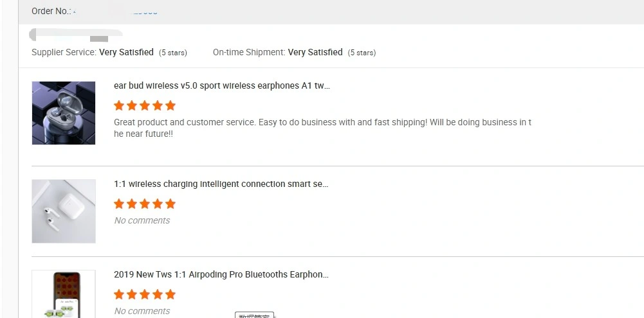Click the blurred reviewer name below Order No.

pyautogui.click(x=76, y=35)
